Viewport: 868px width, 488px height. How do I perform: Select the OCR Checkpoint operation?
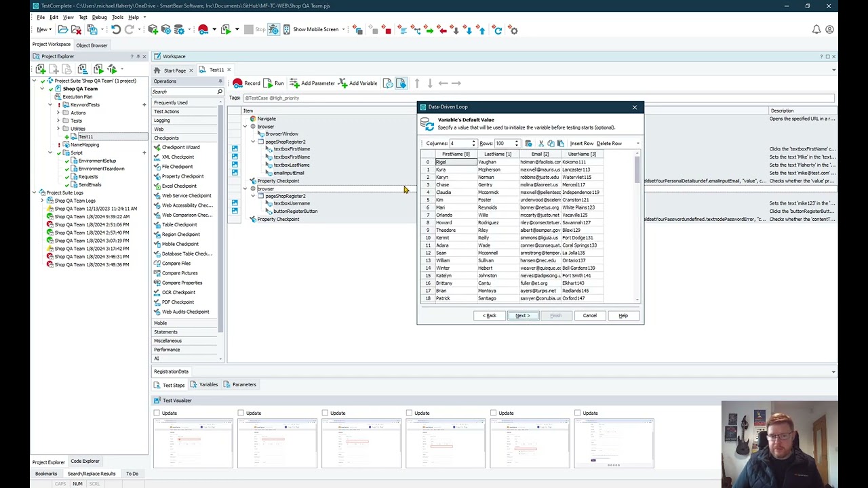(x=174, y=292)
